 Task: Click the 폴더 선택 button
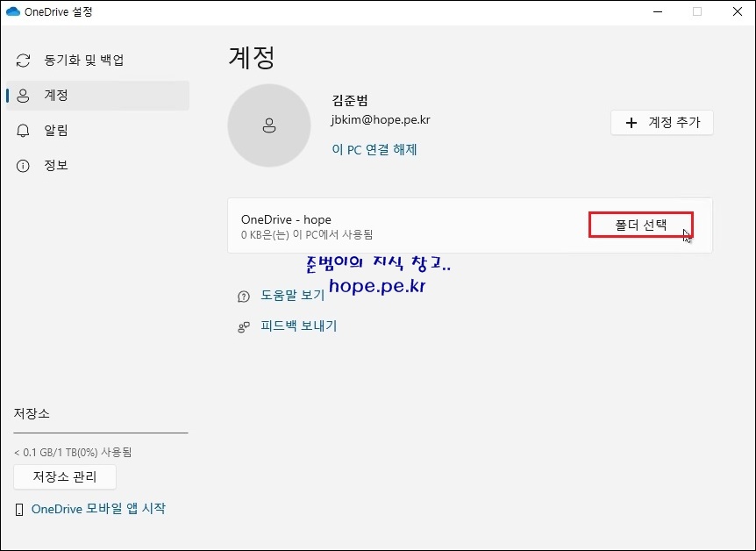tap(641, 225)
